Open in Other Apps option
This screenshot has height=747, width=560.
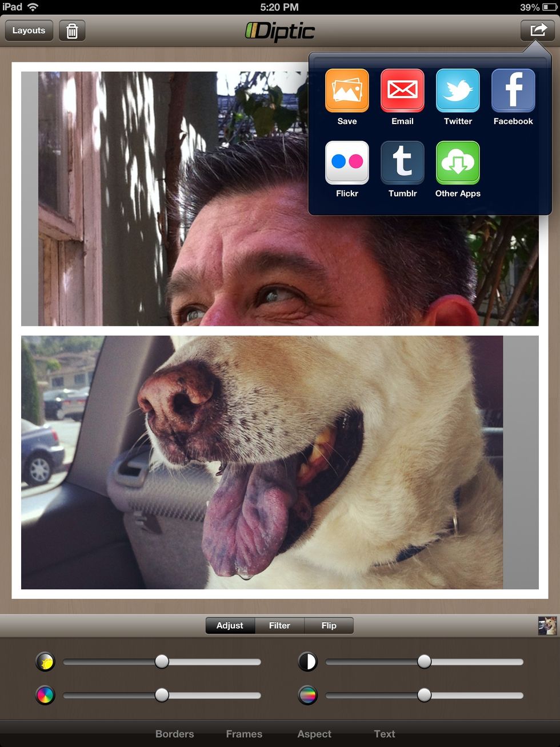click(458, 162)
